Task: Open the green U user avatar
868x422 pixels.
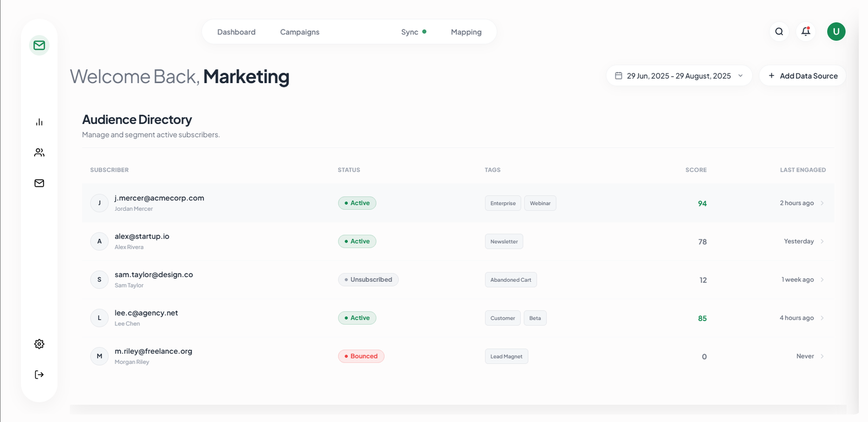Action: coord(836,32)
